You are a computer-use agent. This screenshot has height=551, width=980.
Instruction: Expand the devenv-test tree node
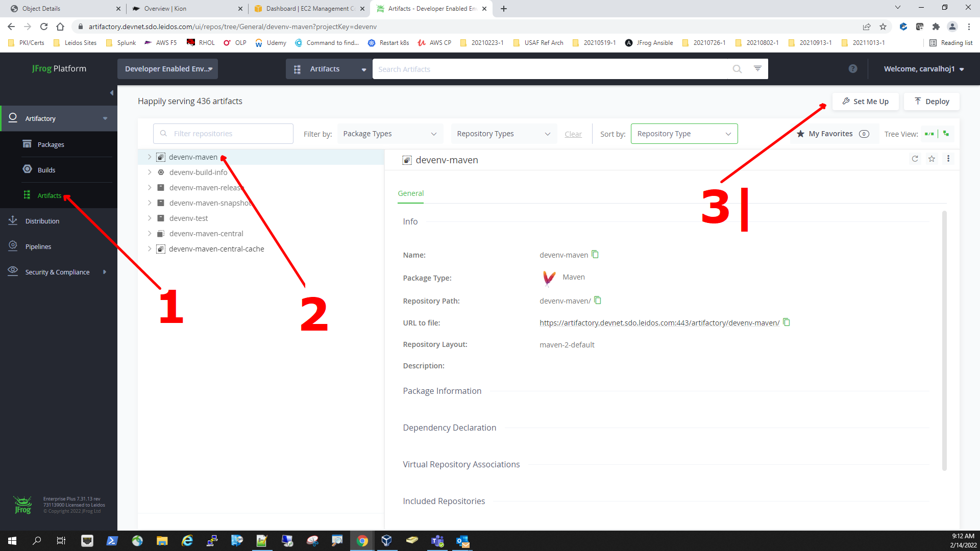150,218
